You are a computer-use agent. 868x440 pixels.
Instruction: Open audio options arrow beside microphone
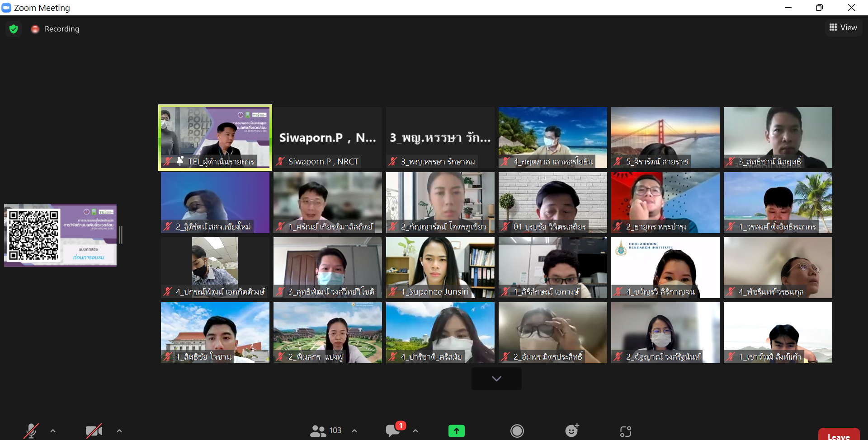53,431
